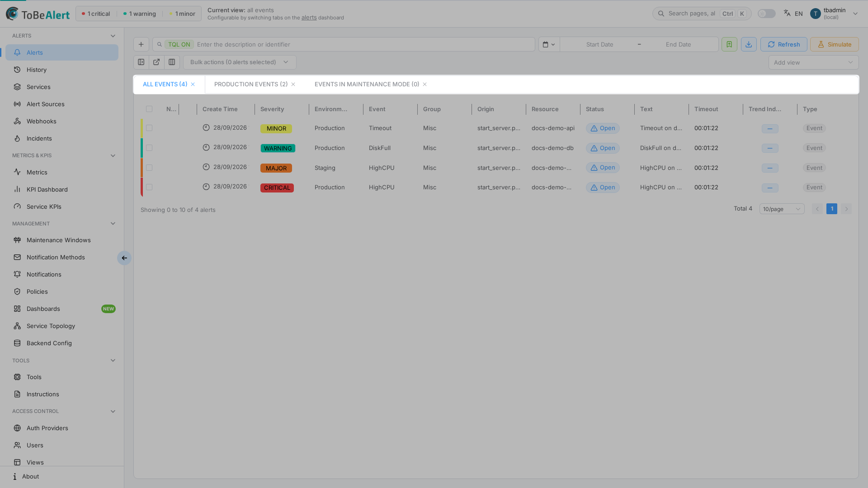868x488 pixels.
Task: Open Webhooks in the sidebar
Action: pos(62,121)
